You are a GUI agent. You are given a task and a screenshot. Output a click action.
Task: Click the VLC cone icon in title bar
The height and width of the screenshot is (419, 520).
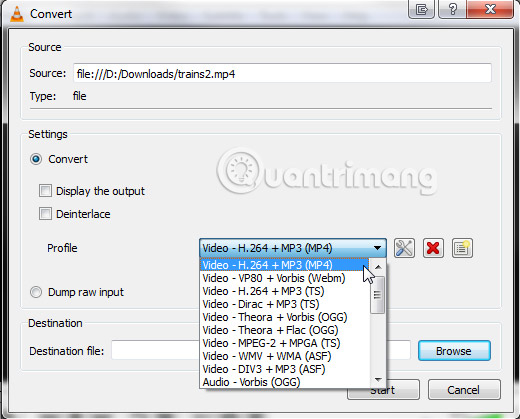pyautogui.click(x=17, y=14)
